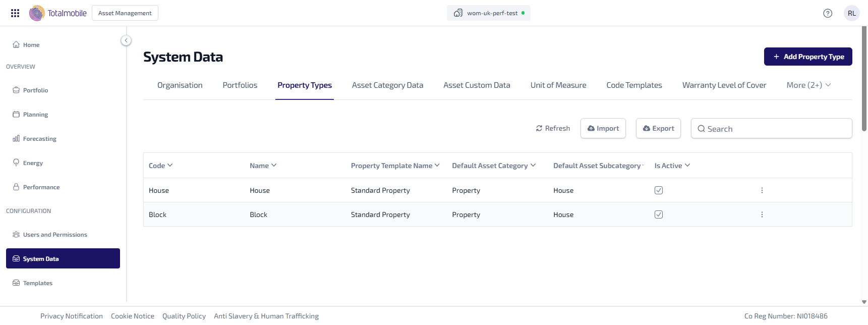Open the Is Active column dropdown

pyautogui.click(x=687, y=166)
